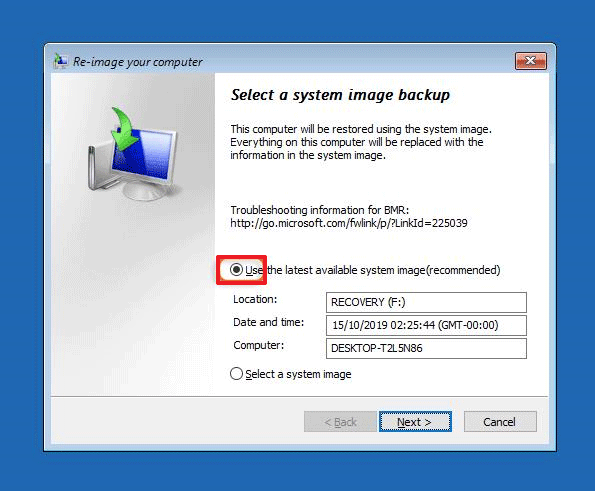Click the Location label
Viewport: 595px width, 491px height.
255,299
